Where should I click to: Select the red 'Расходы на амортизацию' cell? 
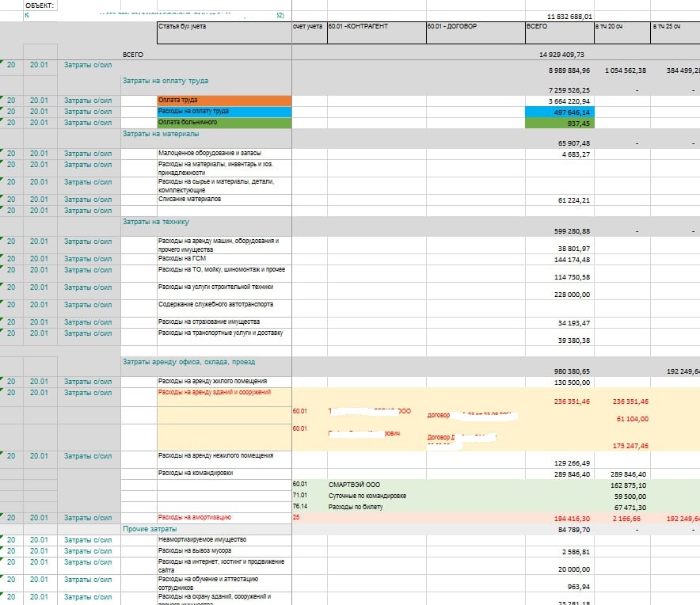pos(224,517)
